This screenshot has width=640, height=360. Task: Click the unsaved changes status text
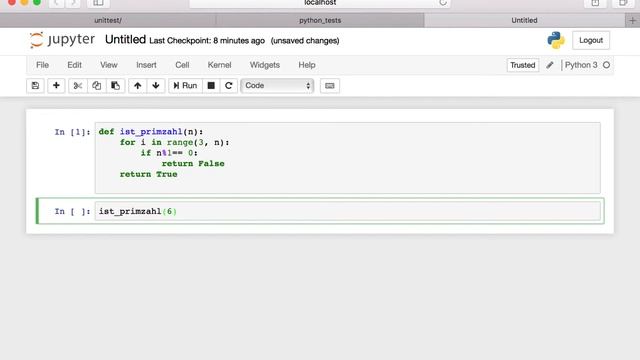tap(305, 41)
